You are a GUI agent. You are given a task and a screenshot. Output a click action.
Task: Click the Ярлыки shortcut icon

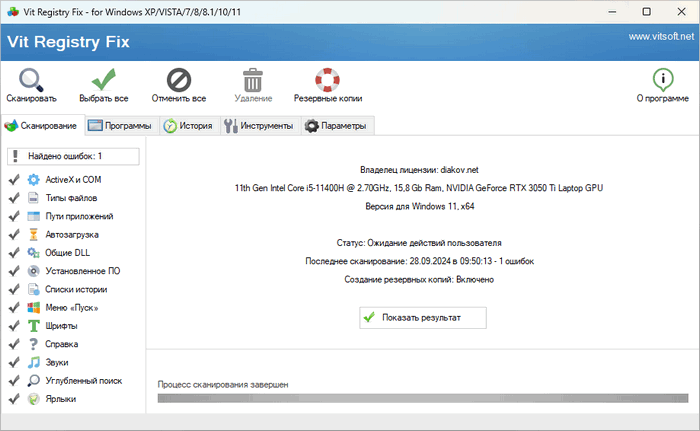pos(33,399)
